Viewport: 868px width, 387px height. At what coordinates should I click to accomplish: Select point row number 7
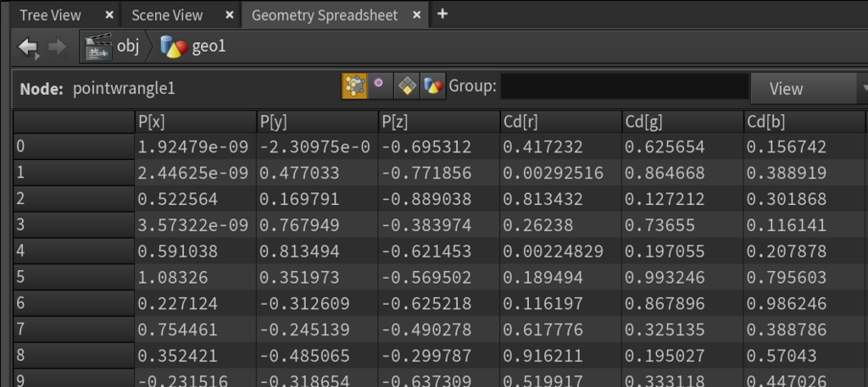point(75,329)
